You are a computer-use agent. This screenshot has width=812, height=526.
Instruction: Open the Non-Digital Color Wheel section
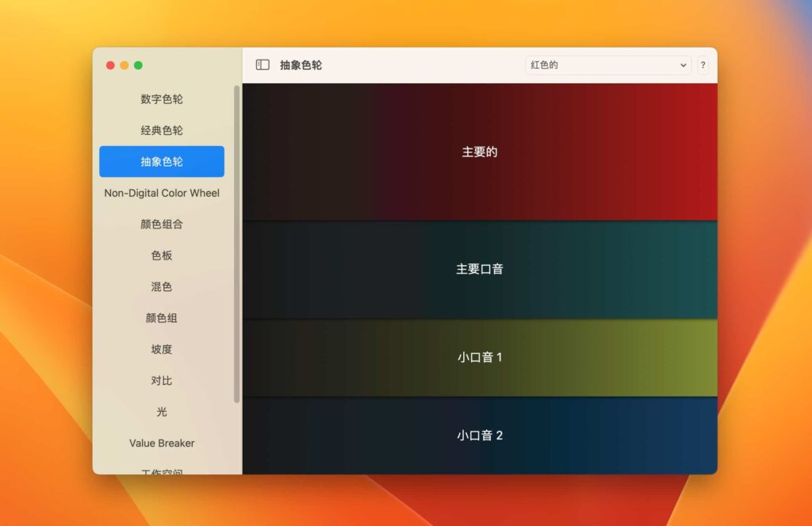tap(161, 193)
